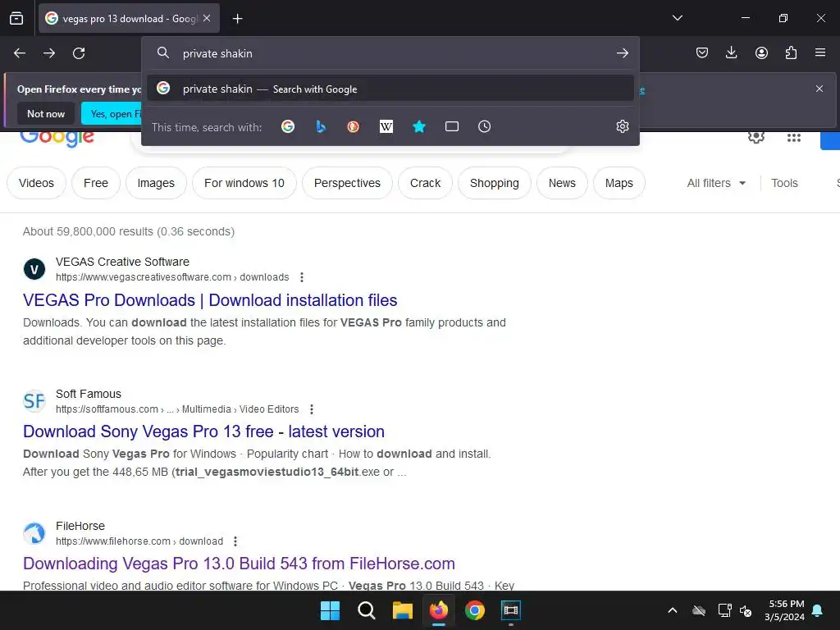This screenshot has height=630, width=840.
Task: Switch to Firefox in the taskbar
Action: (x=439, y=610)
